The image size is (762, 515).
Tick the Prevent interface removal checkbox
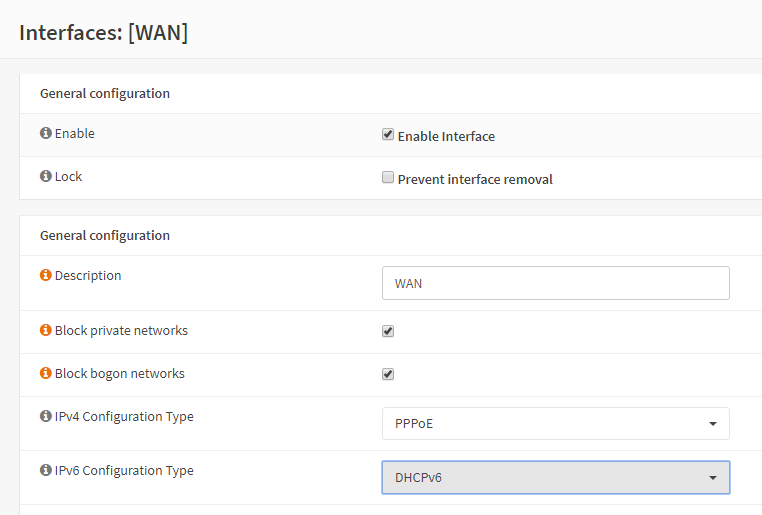tap(388, 178)
